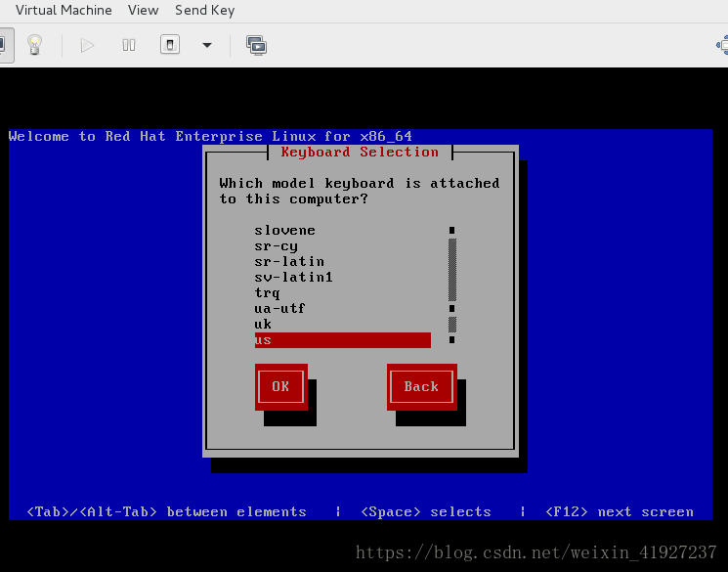Open the snapshots manager monitors icon

(x=256, y=46)
